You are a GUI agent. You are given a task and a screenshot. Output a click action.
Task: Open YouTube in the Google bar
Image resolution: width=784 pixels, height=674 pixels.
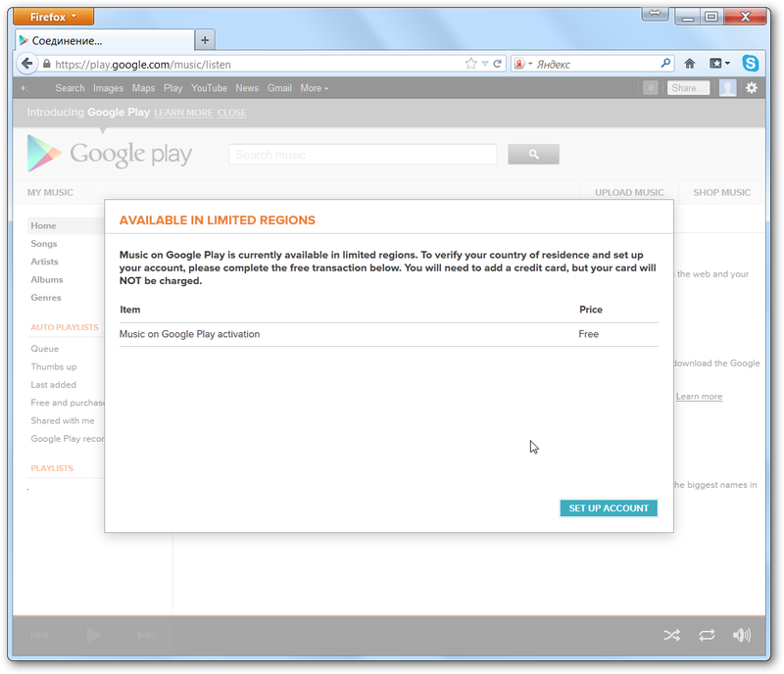209,88
